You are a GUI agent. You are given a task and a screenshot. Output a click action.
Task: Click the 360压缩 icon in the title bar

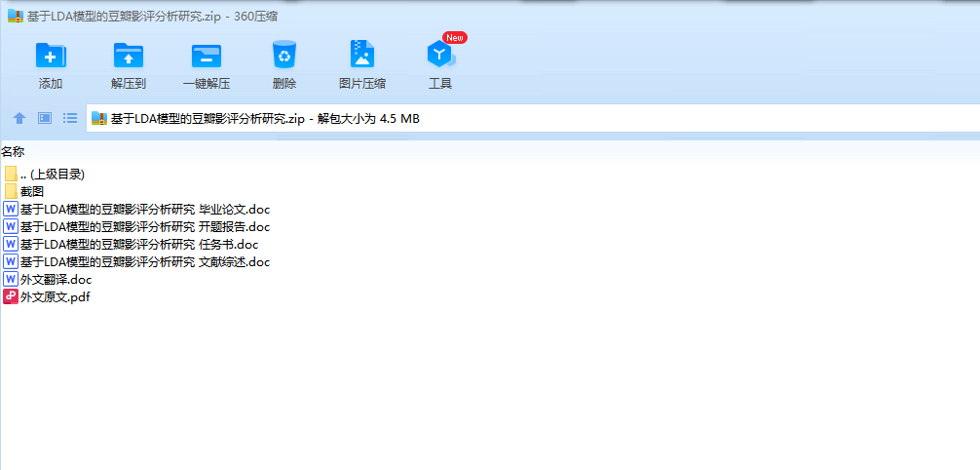point(16,17)
